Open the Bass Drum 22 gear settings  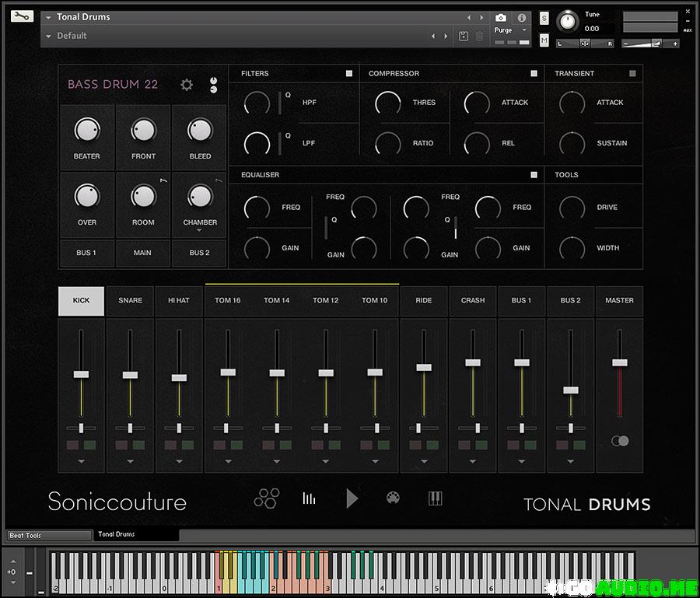tap(187, 85)
